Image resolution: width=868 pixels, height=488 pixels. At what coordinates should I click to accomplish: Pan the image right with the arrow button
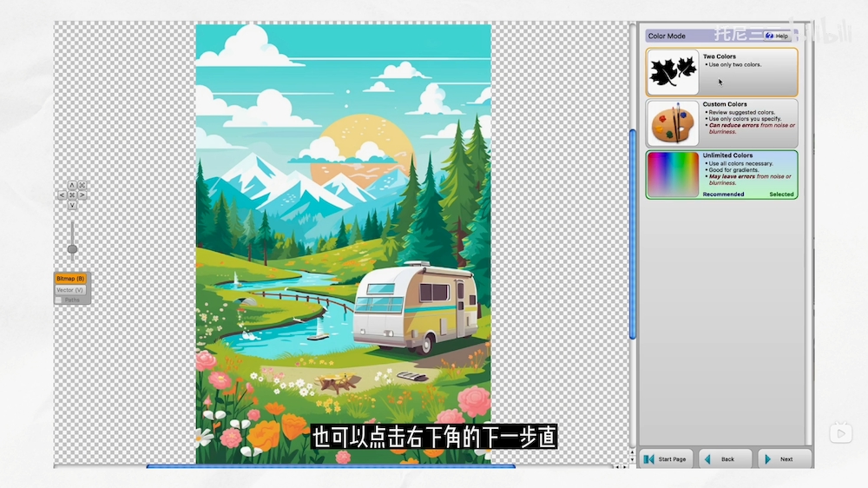pos(82,195)
